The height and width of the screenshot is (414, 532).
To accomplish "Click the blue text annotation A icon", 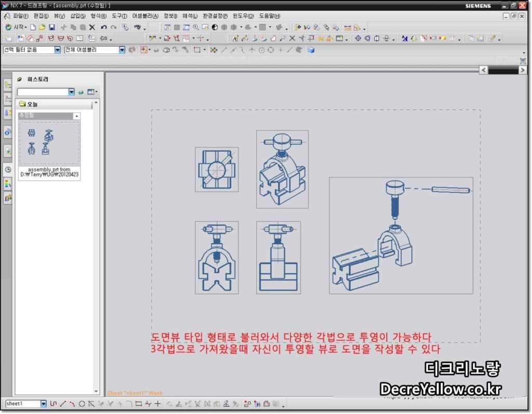I will (404, 38).
